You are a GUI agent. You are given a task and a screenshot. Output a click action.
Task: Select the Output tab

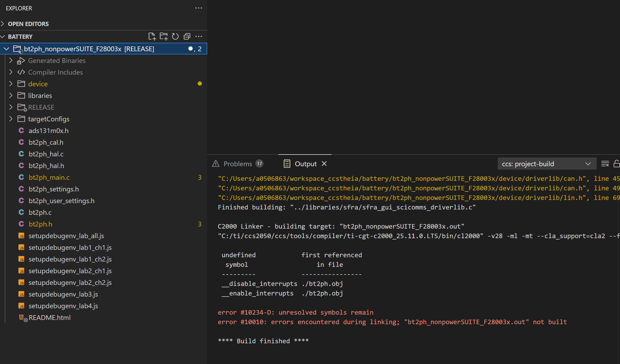tap(305, 164)
